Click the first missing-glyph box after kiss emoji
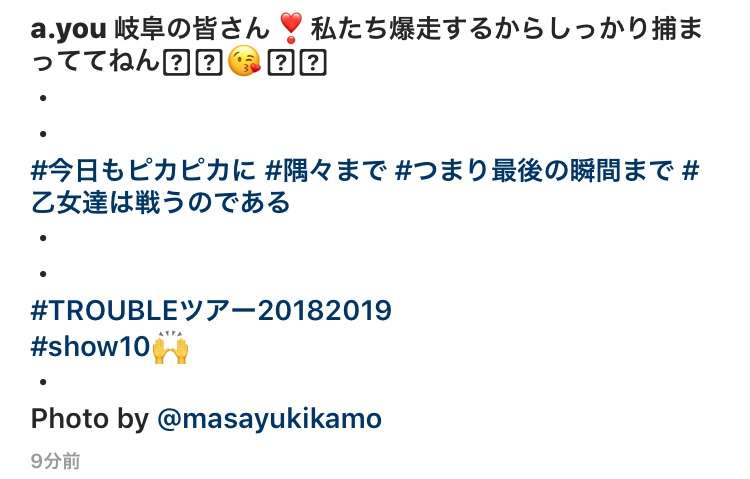750x479 pixels. (x=281, y=62)
